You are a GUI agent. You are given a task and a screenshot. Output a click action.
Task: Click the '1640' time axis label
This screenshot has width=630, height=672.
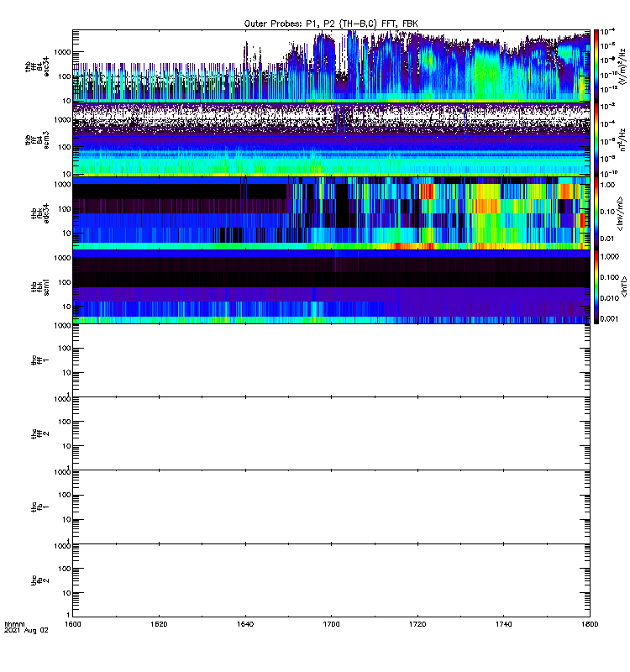point(245,624)
